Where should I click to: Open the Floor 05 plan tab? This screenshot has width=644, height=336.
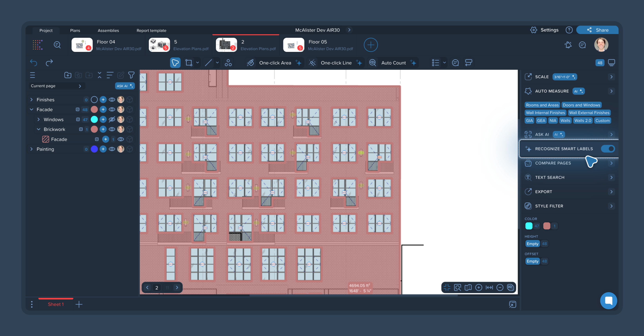tap(318, 45)
